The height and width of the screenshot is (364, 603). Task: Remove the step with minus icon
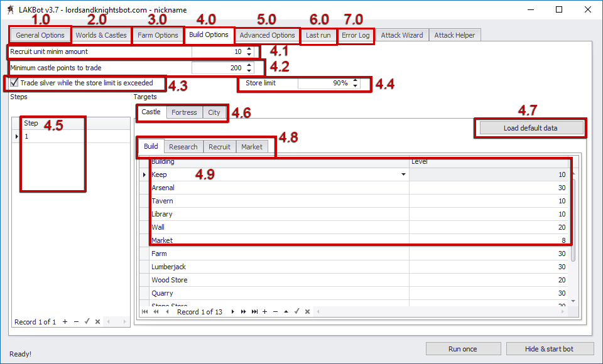pos(76,322)
